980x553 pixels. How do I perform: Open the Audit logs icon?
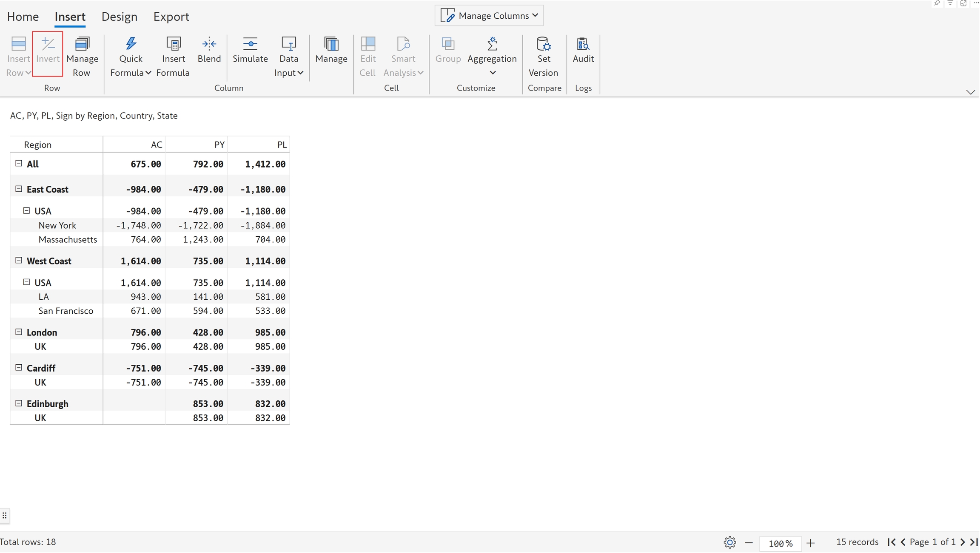point(583,44)
